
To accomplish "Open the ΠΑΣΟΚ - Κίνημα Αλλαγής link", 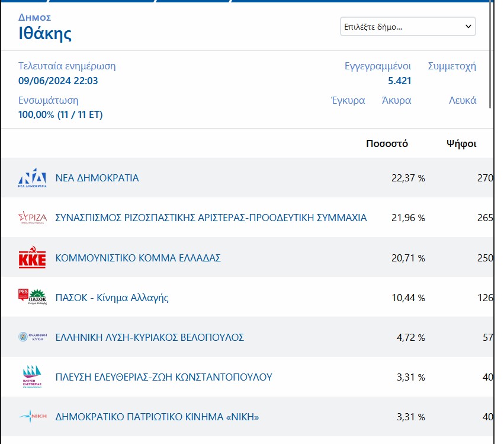I will (112, 298).
